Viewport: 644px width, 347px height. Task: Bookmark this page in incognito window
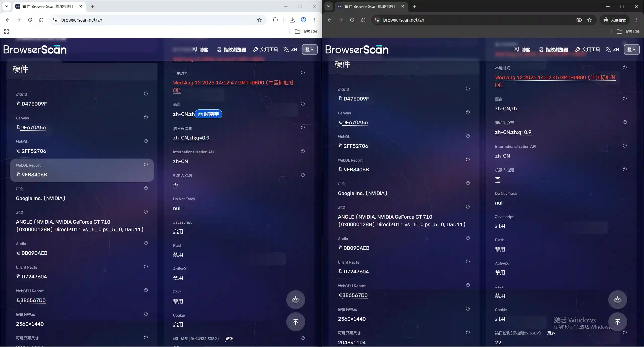[589, 20]
